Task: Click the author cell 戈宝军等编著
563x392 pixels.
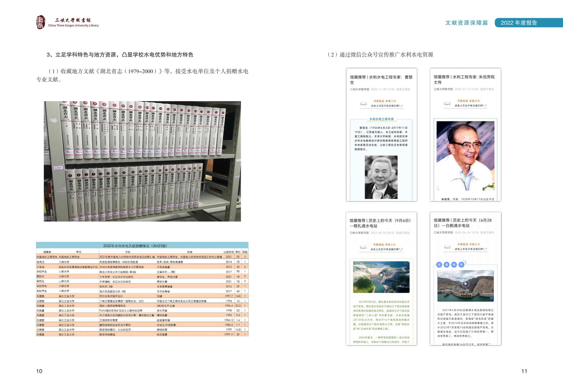Action: coord(165,286)
